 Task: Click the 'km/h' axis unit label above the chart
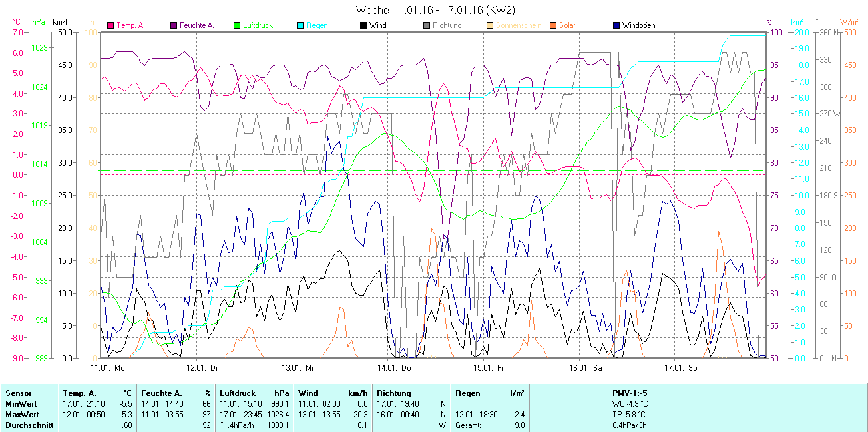[61, 22]
